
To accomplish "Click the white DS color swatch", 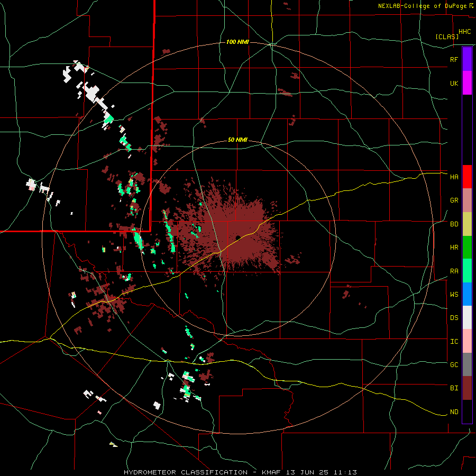I will click(x=467, y=317).
